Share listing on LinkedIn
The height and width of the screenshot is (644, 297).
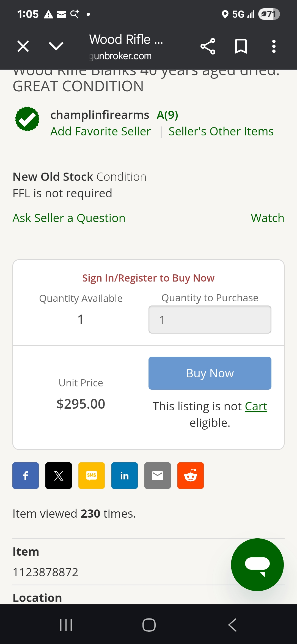click(125, 476)
